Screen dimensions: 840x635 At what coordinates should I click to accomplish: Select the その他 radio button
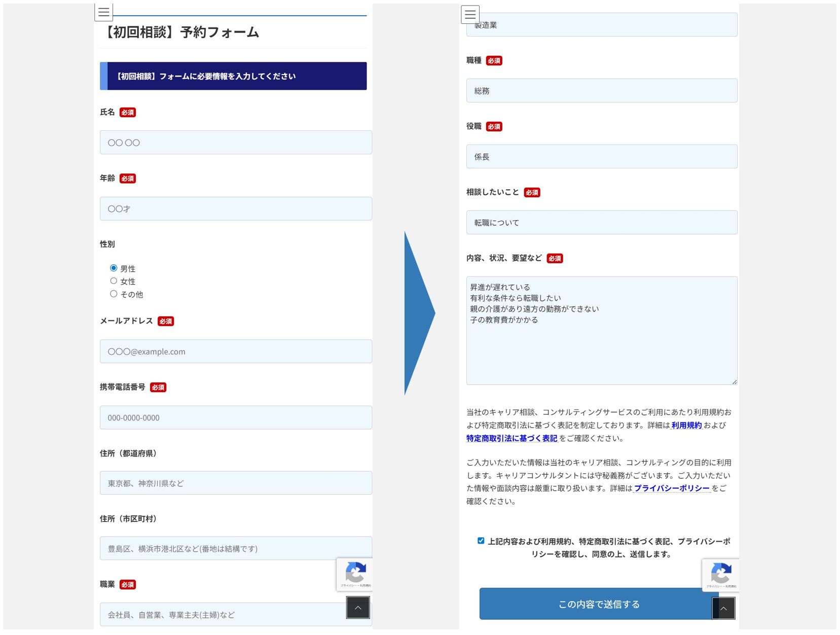114,294
